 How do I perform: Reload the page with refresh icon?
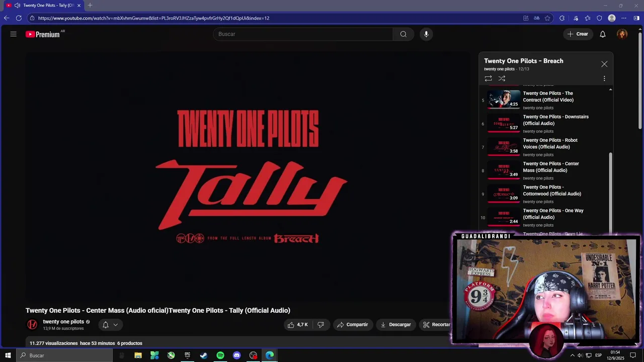pyautogui.click(x=19, y=18)
